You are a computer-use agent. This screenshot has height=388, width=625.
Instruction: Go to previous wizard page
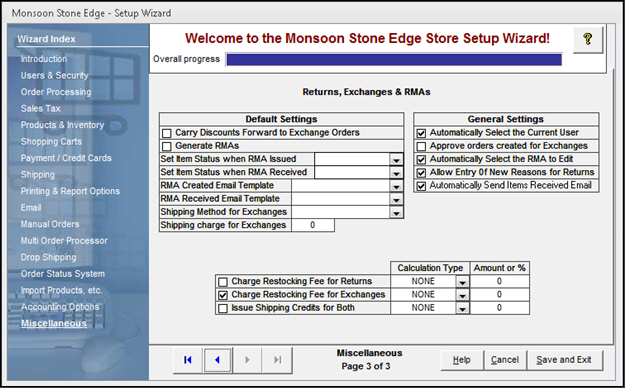[217, 360]
